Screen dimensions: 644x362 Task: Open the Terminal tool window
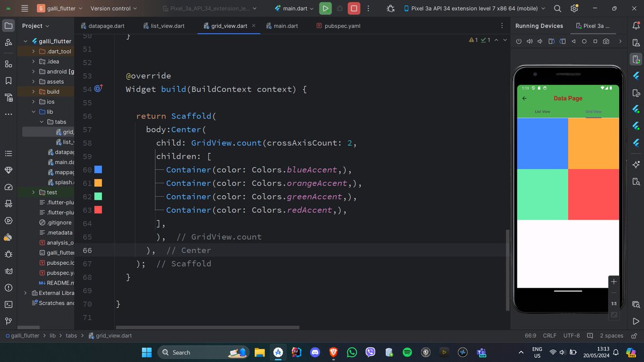pyautogui.click(x=9, y=304)
